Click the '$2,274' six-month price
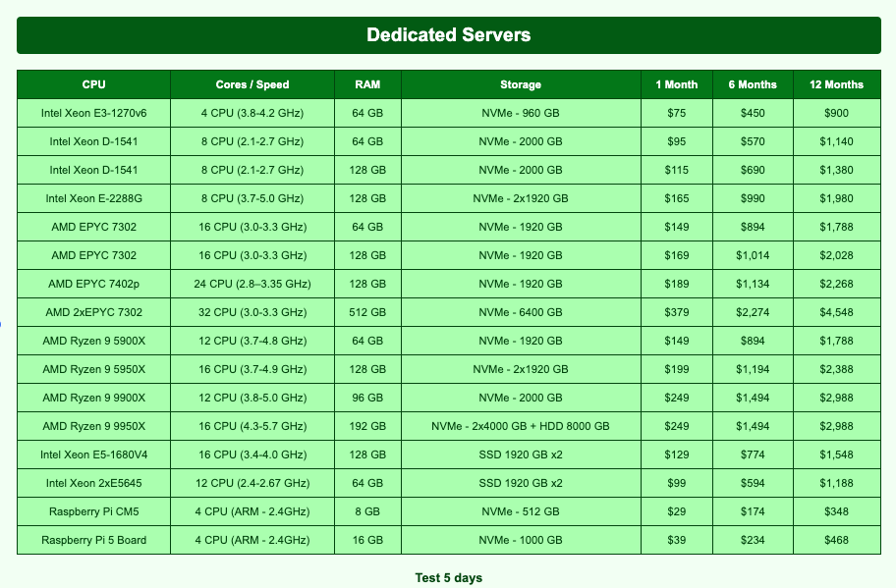896x588 pixels. pyautogui.click(x=753, y=312)
